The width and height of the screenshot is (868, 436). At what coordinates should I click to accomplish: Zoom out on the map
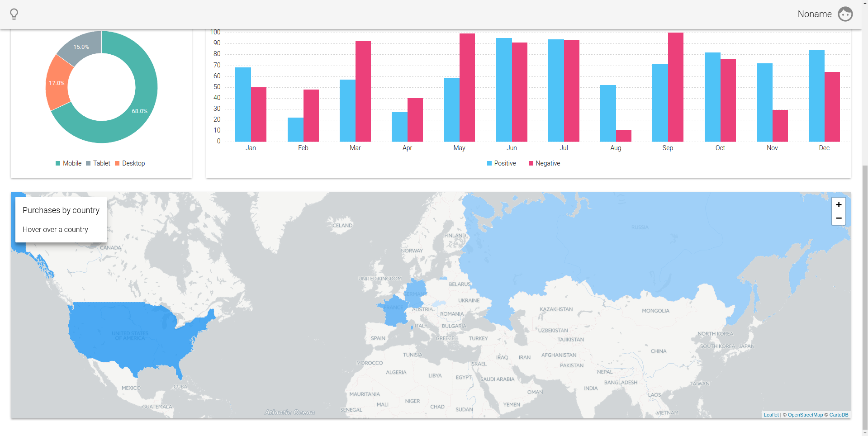(839, 218)
